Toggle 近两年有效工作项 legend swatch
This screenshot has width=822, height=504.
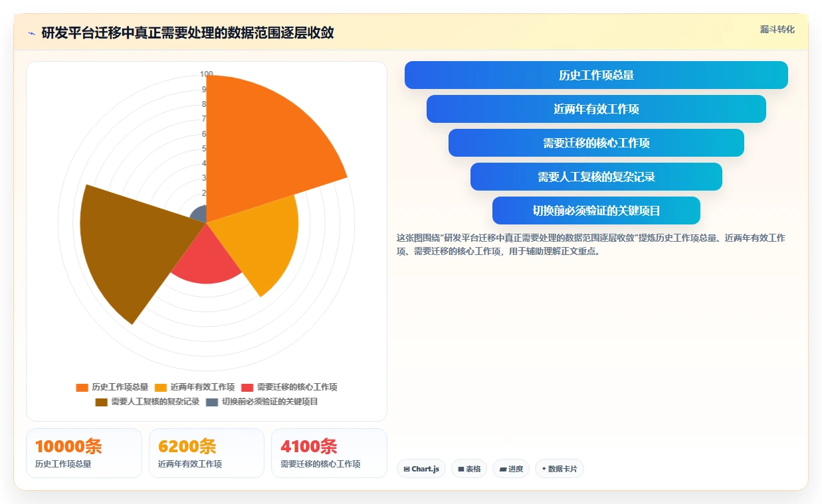pyautogui.click(x=161, y=387)
